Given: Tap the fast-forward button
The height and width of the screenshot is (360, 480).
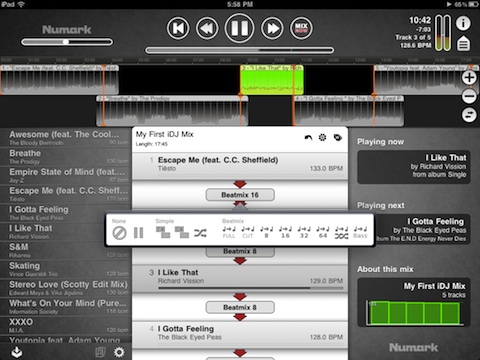Looking at the screenshot, I should 272,28.
